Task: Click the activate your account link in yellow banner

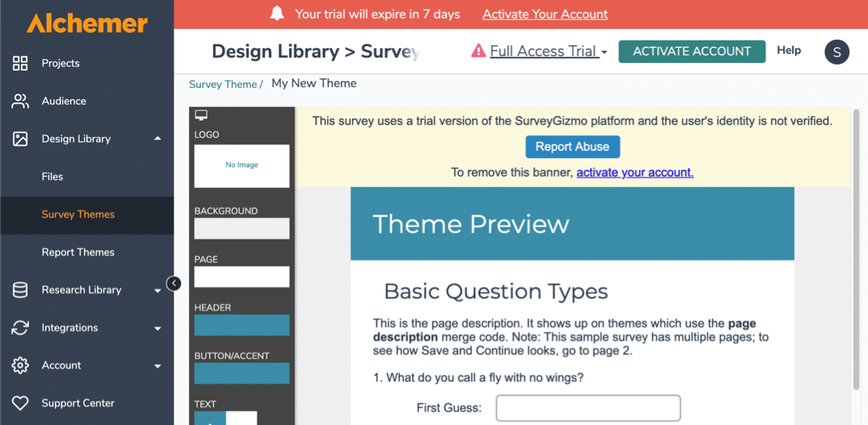Action: (635, 172)
